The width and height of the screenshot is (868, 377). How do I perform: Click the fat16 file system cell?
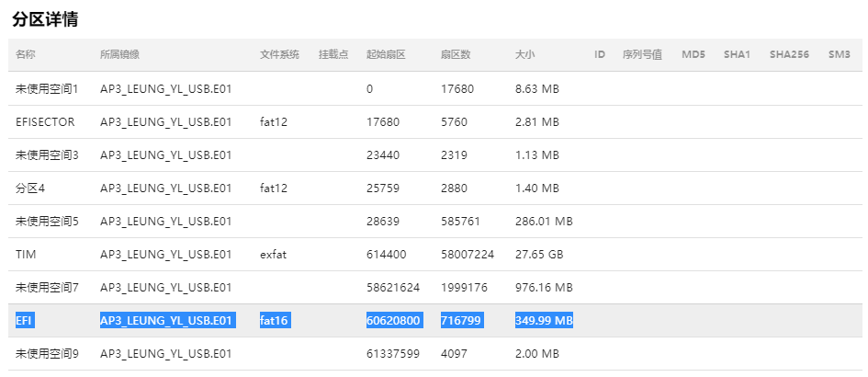(x=275, y=320)
